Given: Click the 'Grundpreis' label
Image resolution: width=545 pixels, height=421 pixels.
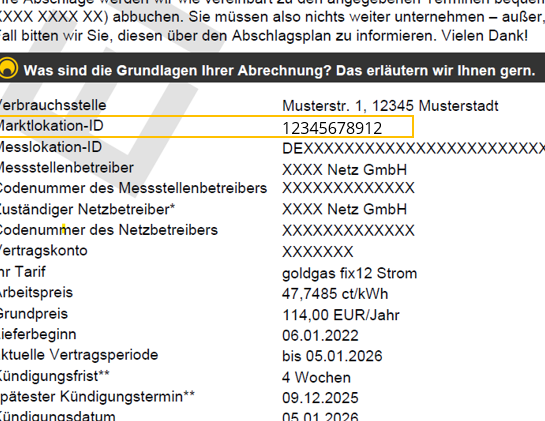Looking at the screenshot, I should [x=33, y=314].
